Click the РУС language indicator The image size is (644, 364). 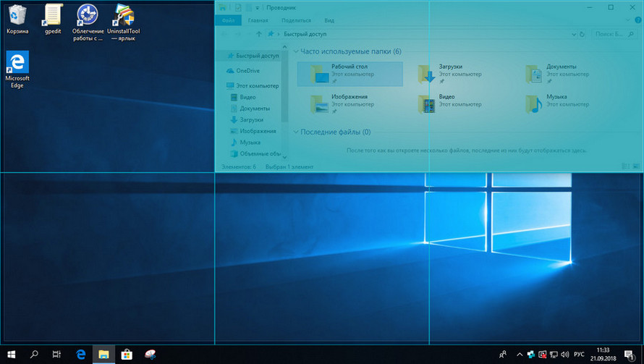[x=579, y=355]
